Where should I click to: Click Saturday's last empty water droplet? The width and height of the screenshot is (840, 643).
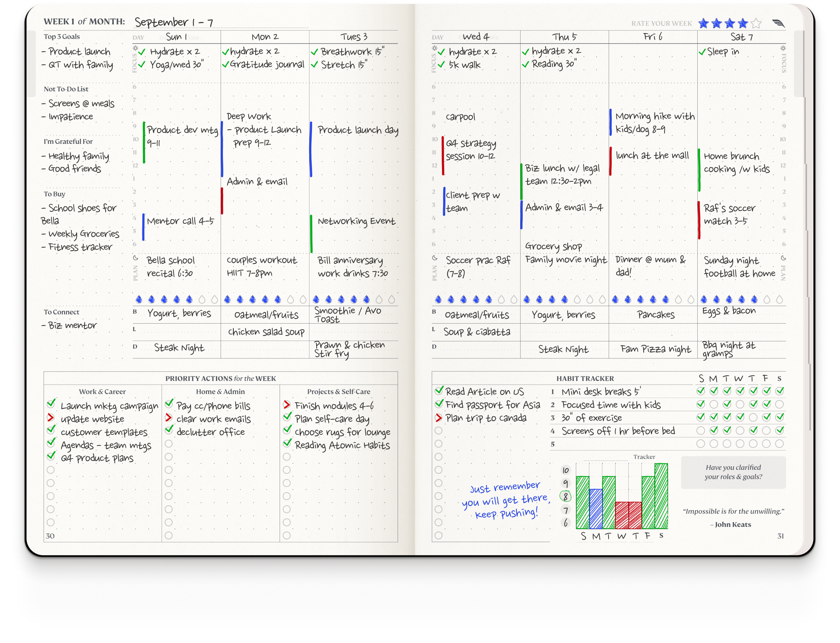[779, 299]
